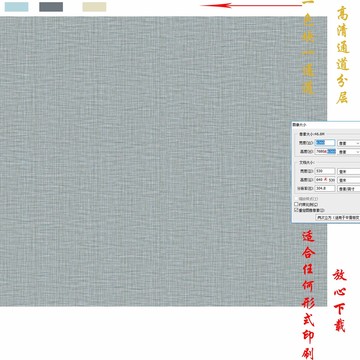360x360 pixels.
Task: Pick the beige color swatch
Action: [x=94, y=7]
